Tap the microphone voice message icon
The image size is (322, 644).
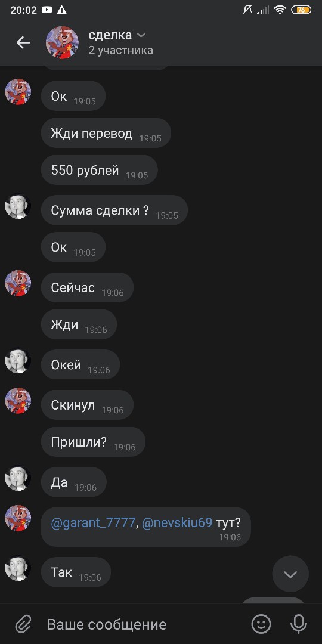[x=299, y=624]
